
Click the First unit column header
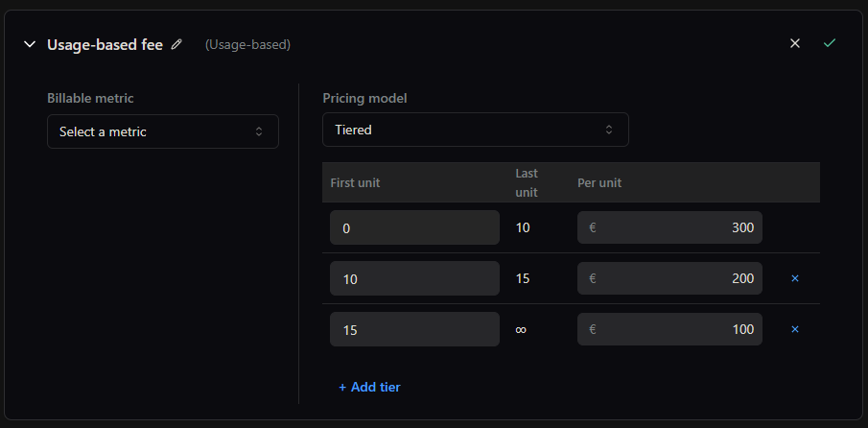coord(356,182)
